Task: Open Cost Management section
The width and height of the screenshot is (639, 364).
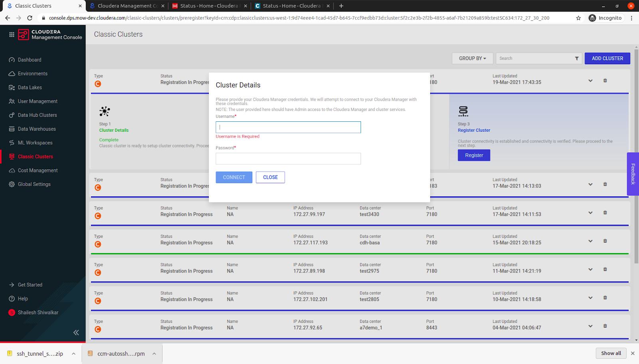Action: click(x=37, y=170)
